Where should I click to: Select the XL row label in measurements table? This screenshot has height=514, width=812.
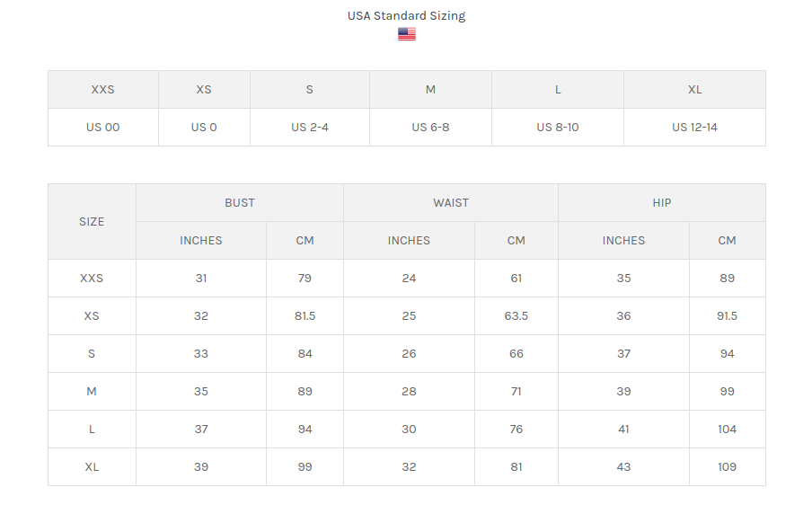point(92,467)
